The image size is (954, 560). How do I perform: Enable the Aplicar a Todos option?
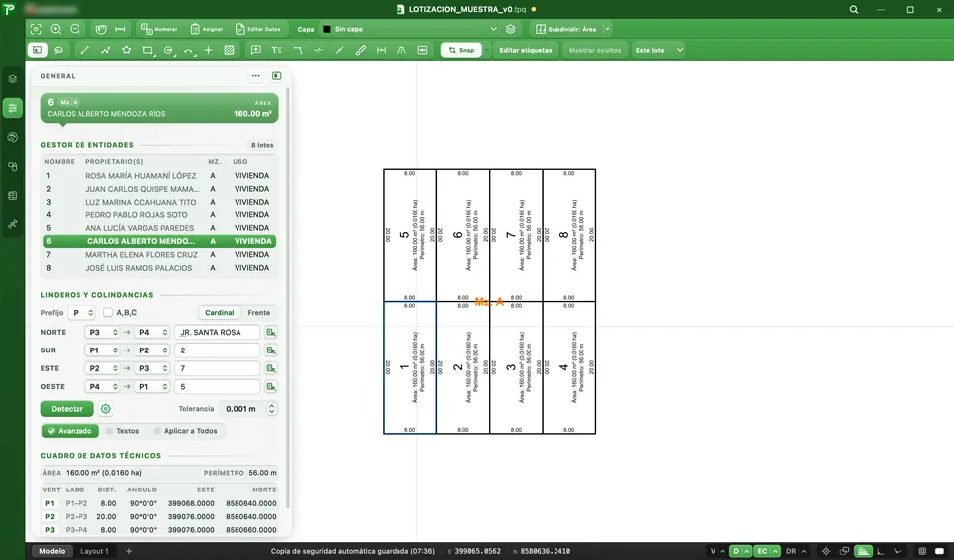click(185, 431)
